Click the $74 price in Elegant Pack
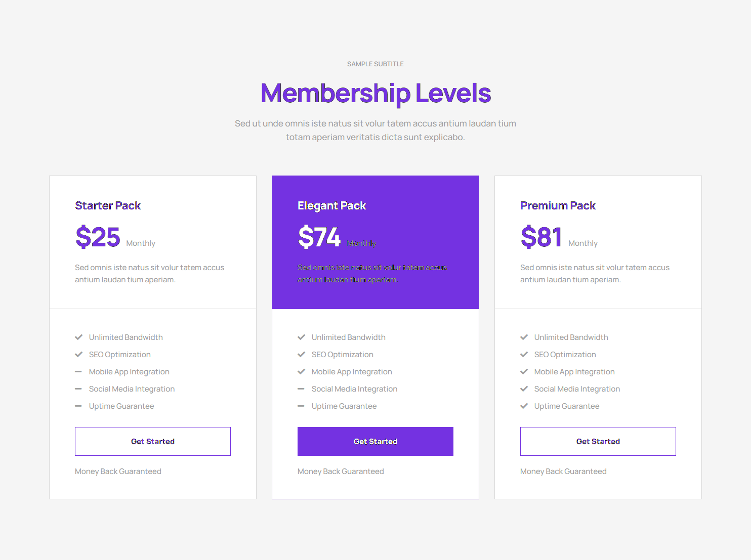This screenshot has height=560, width=751. pyautogui.click(x=319, y=237)
